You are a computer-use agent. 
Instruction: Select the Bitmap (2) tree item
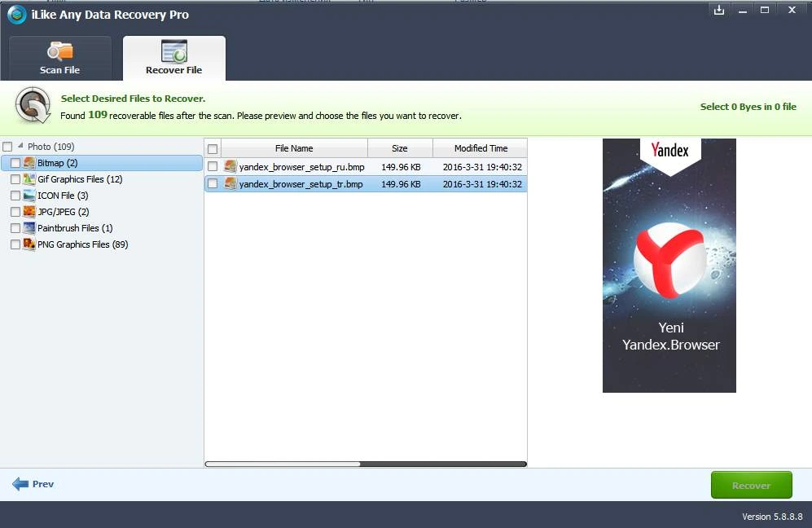[58, 163]
